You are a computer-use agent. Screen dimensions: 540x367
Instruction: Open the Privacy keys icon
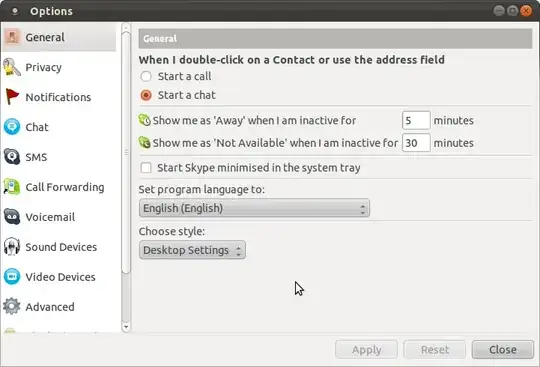pos(12,67)
